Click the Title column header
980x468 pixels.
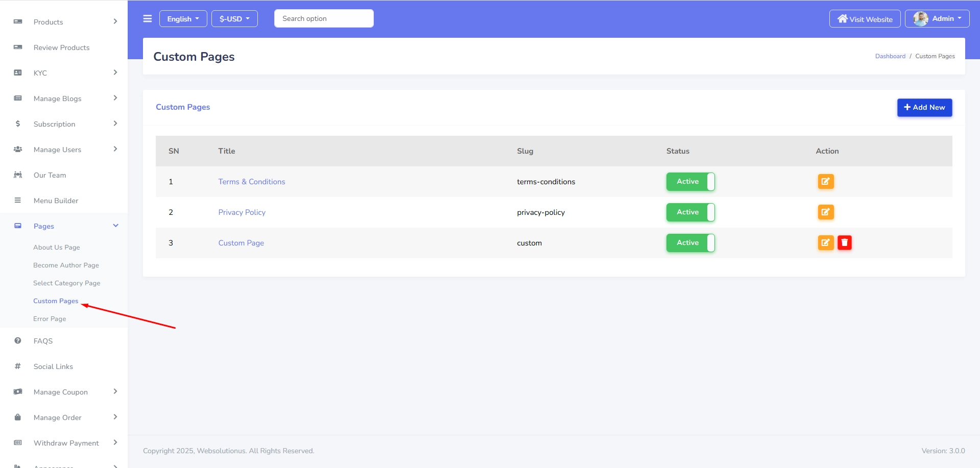[227, 151]
